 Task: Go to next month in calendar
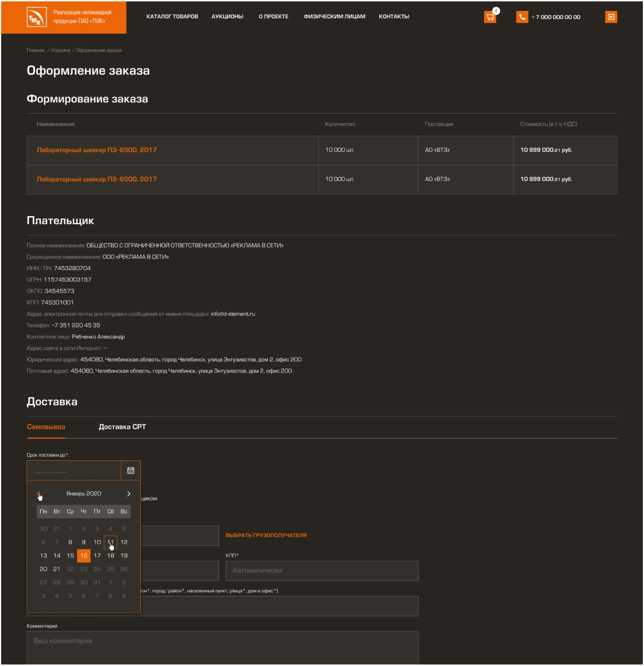point(129,494)
